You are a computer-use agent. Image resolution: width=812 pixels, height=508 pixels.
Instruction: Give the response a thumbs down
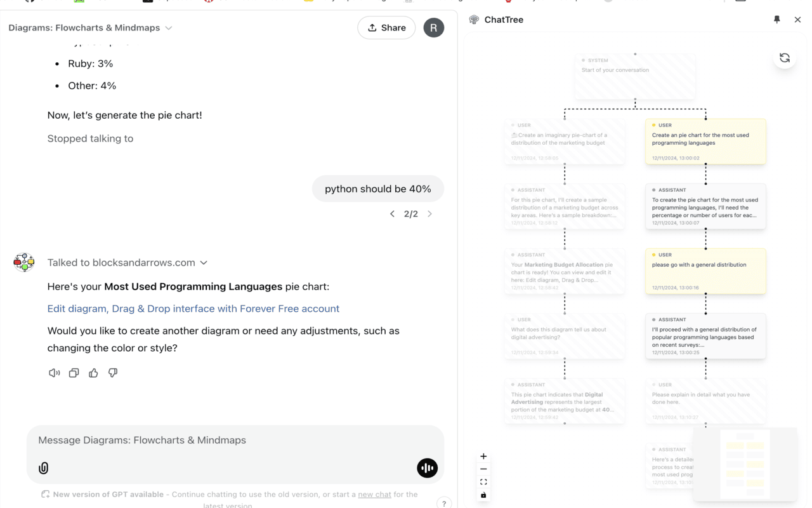(x=113, y=373)
